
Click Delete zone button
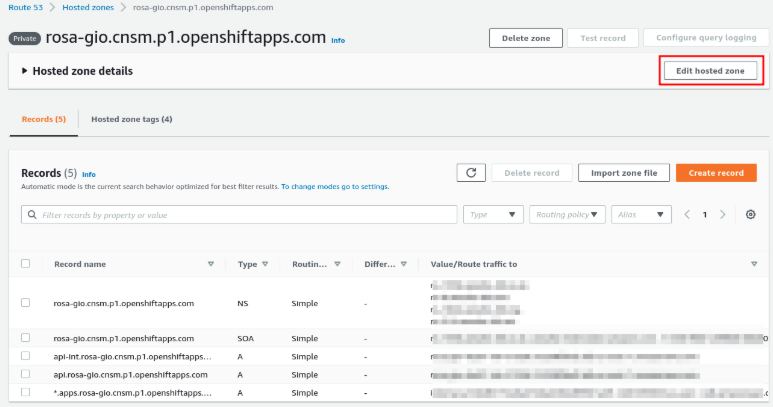tap(526, 38)
